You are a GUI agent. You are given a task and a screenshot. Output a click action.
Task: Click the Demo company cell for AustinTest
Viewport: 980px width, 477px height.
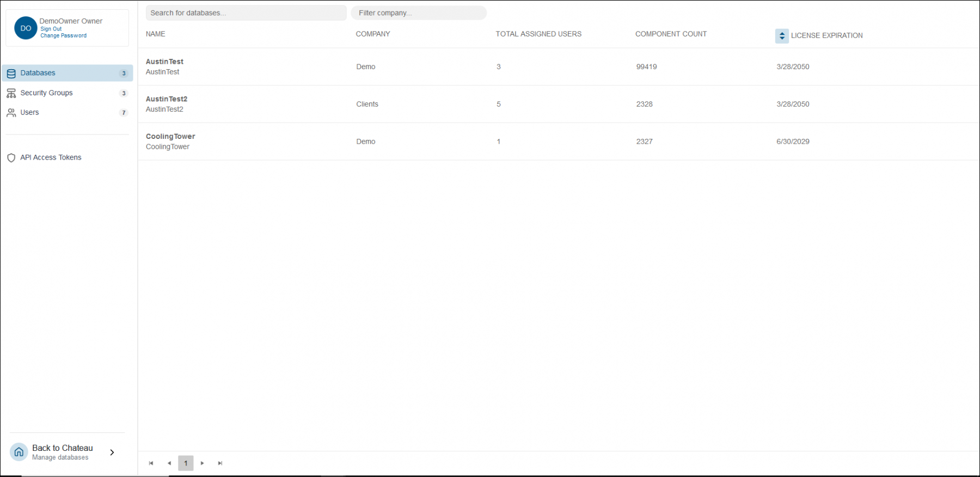click(x=366, y=66)
